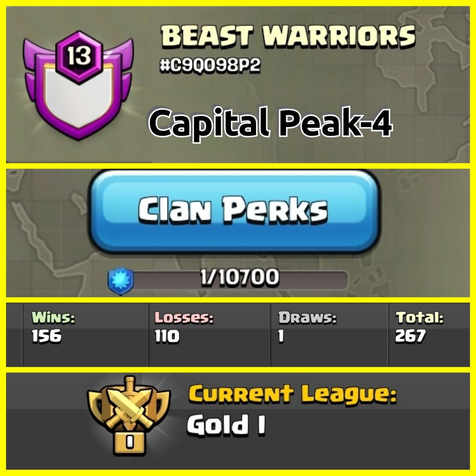Click the trophy base with number I
Screen dimensions: 476x476
click(x=130, y=442)
